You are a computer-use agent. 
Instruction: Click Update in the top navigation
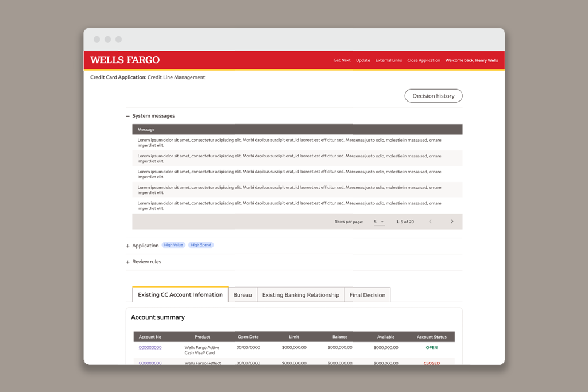pyautogui.click(x=363, y=60)
